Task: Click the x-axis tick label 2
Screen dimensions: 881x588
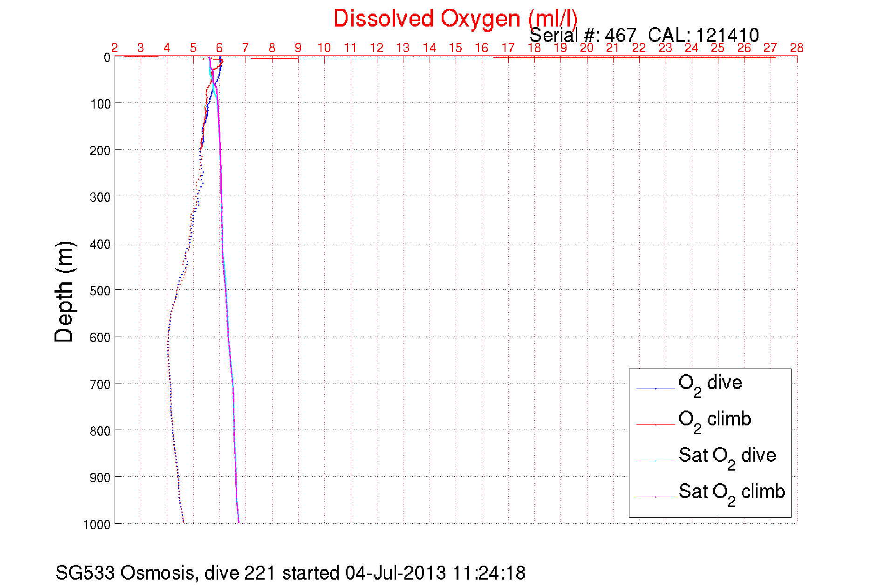Action: tap(115, 48)
